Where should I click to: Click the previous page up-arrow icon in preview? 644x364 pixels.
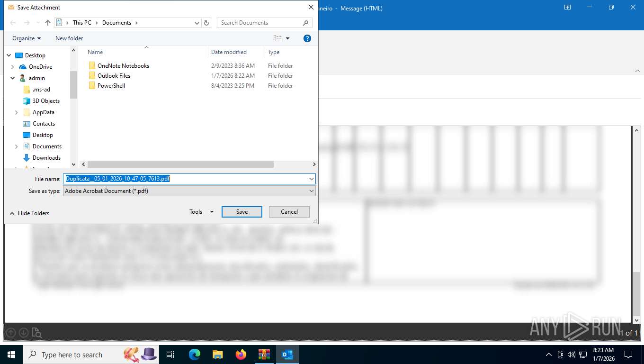click(11, 333)
